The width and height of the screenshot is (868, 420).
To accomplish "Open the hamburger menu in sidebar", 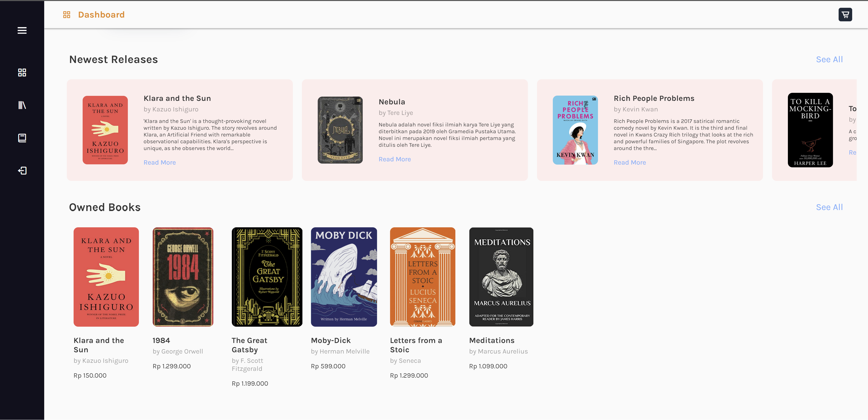I will tap(22, 30).
